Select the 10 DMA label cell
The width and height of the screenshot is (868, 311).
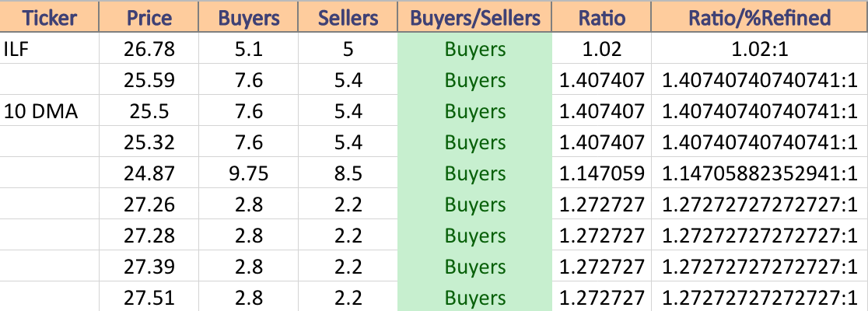click(50, 110)
